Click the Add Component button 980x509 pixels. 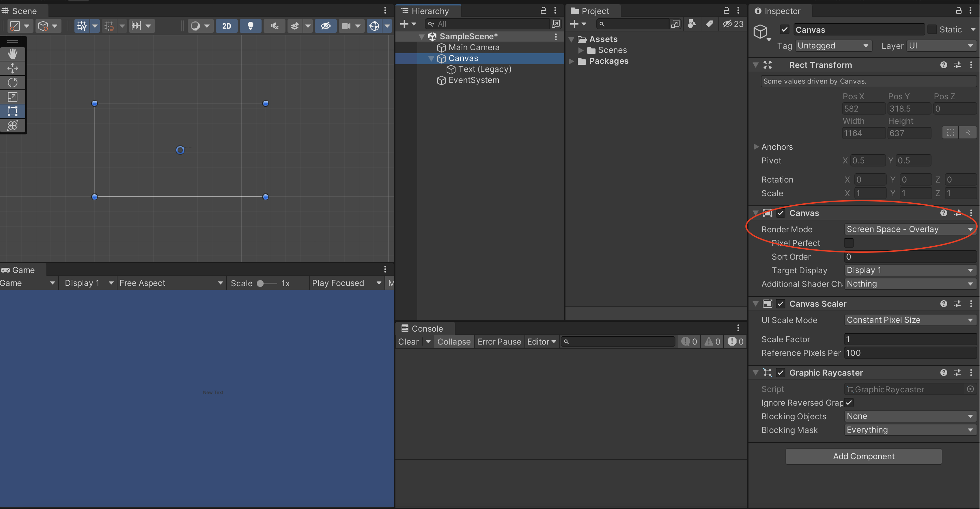point(863,456)
